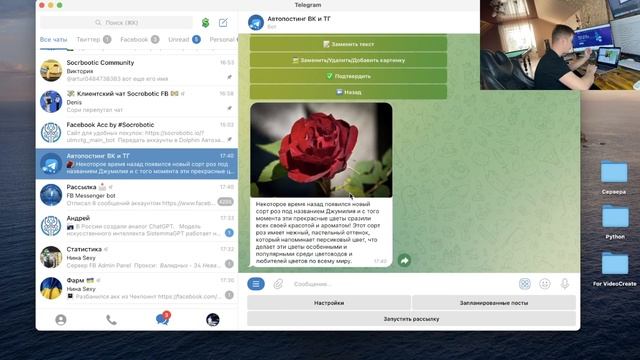Forward the rose post with share arrow
This screenshot has height=360, width=640.
point(404,260)
